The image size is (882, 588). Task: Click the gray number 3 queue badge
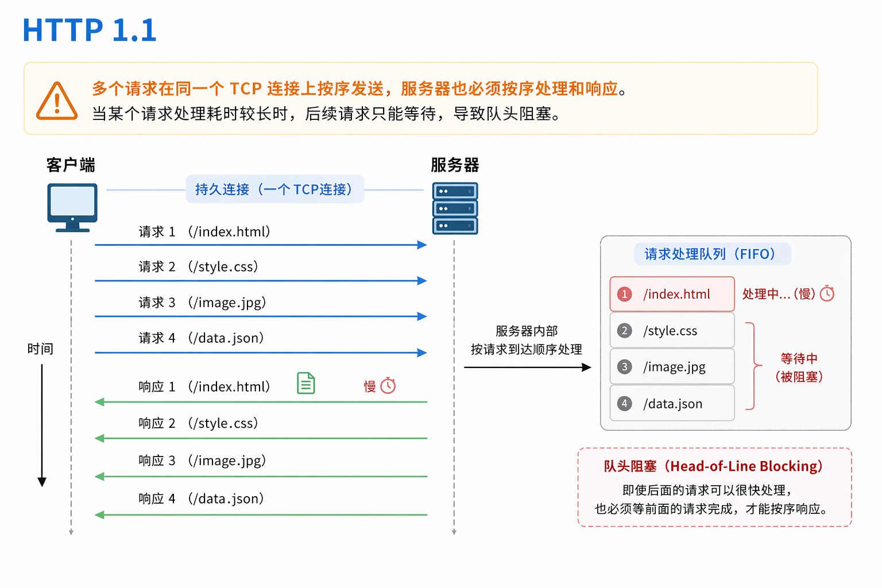(625, 367)
